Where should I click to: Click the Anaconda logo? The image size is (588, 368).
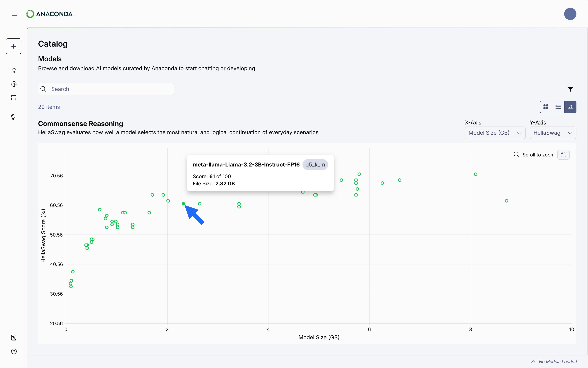coord(50,14)
